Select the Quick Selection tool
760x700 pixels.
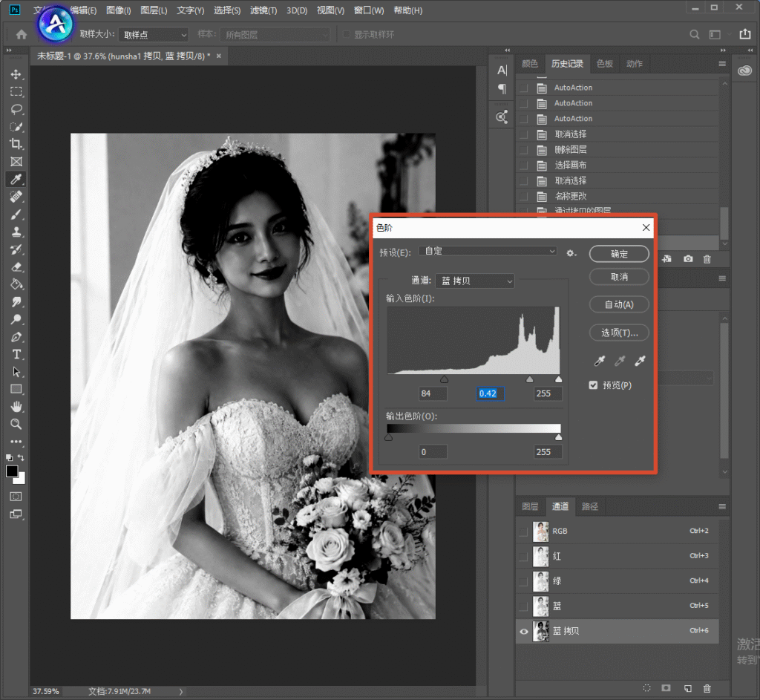16,126
